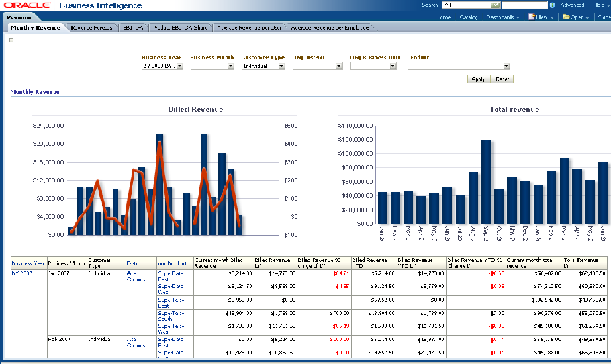Image resolution: width=611 pixels, height=364 pixels.
Task: Expand the Help menu arrow
Action: coord(608,5)
